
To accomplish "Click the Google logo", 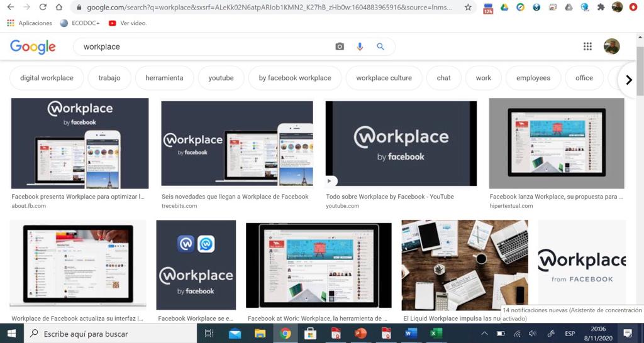I will click(x=33, y=46).
